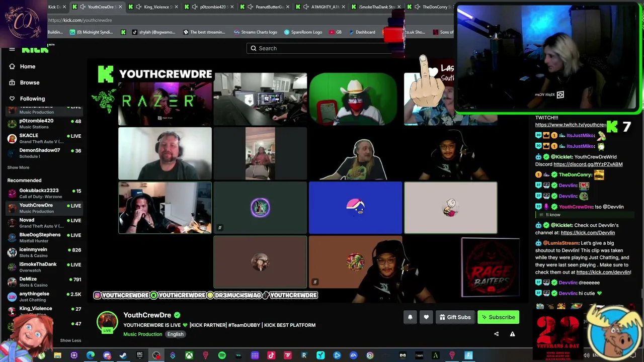Share the stream via share icon

[496, 334]
